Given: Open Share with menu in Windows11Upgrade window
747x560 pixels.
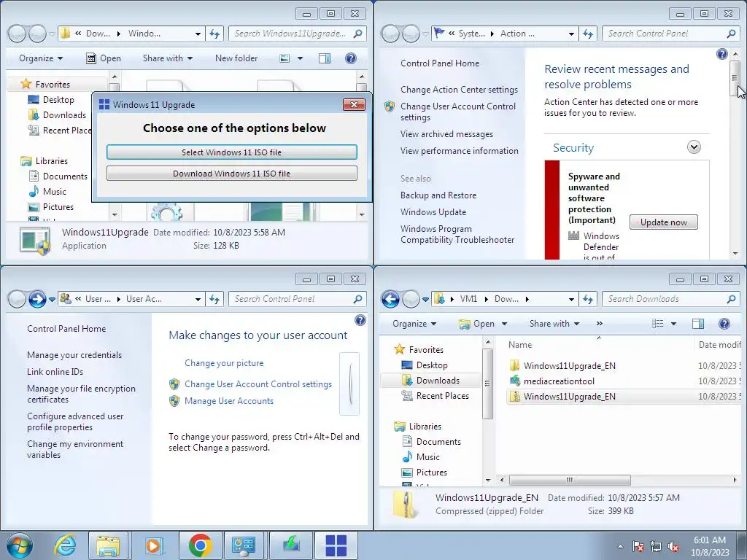Looking at the screenshot, I should click(168, 58).
